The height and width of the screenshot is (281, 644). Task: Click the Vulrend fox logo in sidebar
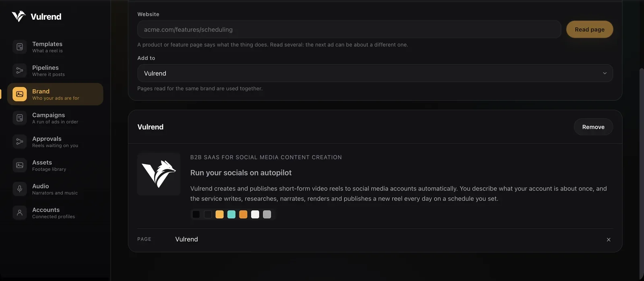point(19,17)
